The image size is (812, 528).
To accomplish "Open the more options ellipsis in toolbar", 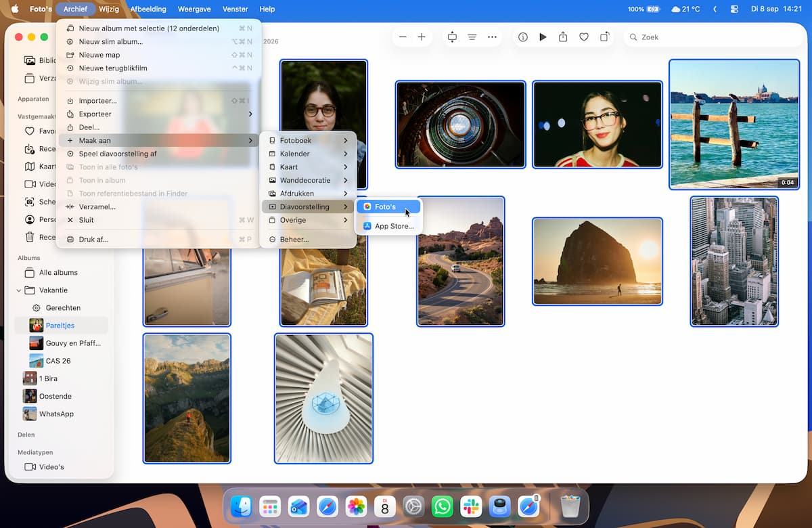I will coord(492,37).
